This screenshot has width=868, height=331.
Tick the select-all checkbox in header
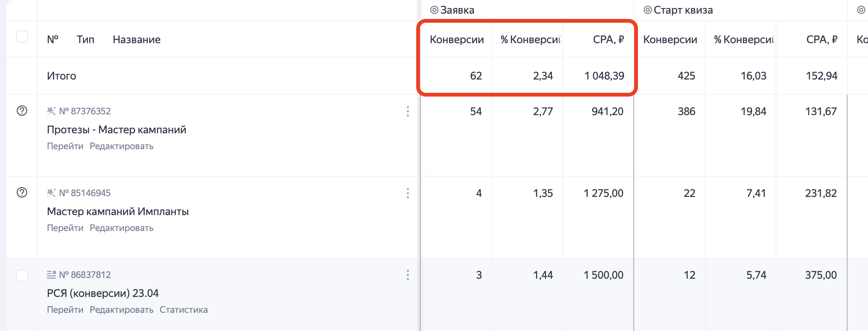coord(22,37)
